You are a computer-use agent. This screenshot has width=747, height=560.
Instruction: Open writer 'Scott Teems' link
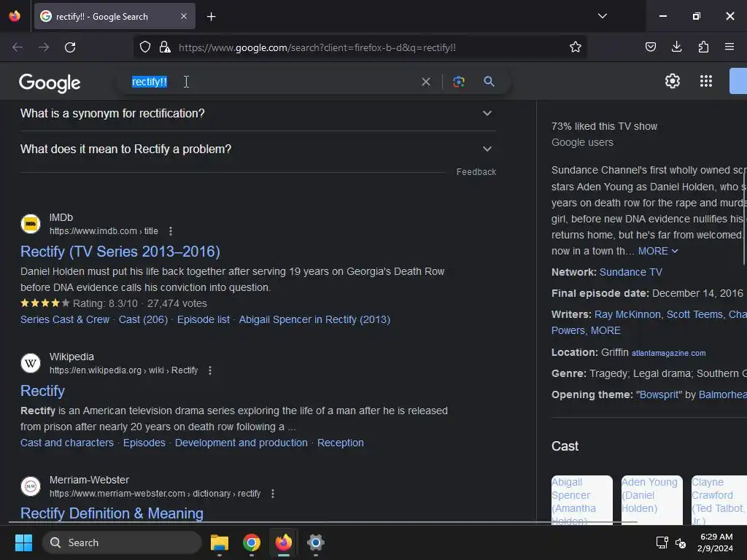point(694,315)
